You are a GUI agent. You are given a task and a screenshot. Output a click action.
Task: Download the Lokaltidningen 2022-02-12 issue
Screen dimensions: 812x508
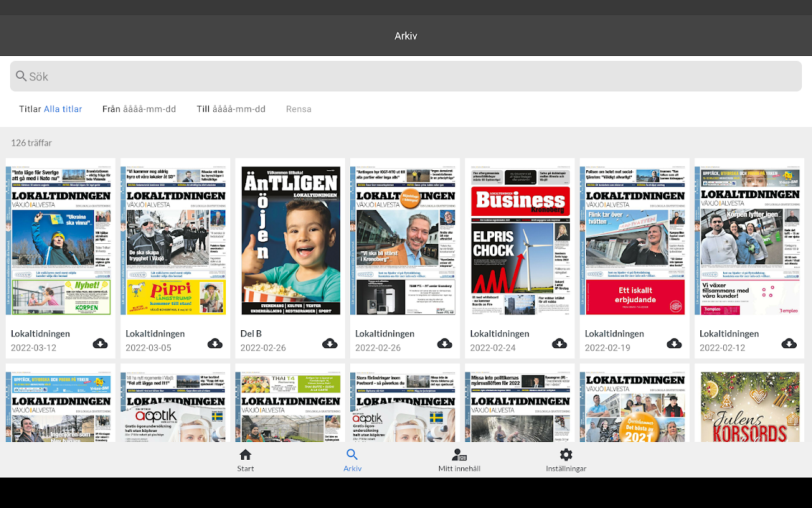pos(789,344)
